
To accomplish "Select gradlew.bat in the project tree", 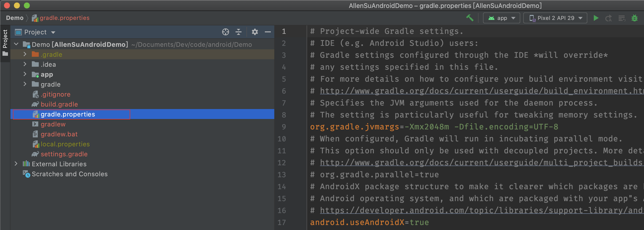I will point(142,134).
